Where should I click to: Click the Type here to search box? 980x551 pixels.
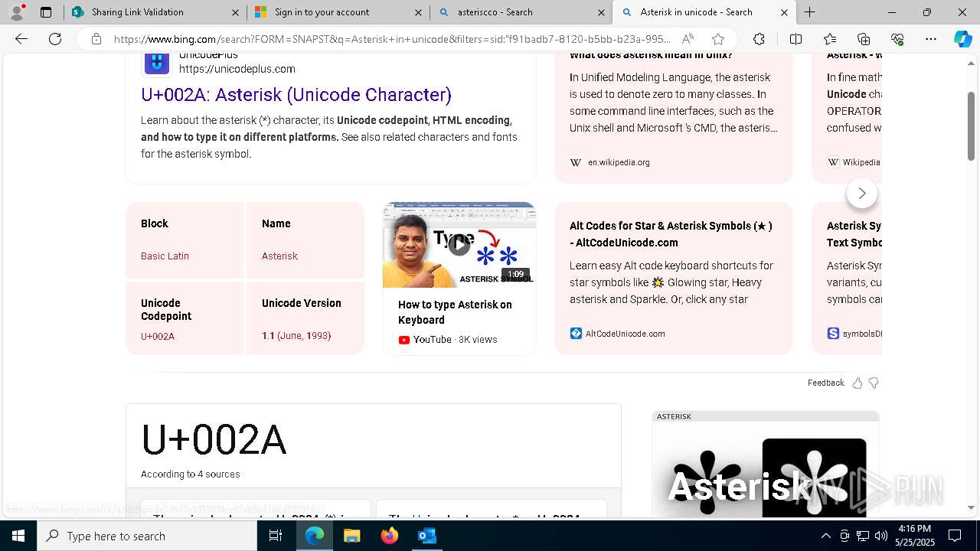coord(147,536)
